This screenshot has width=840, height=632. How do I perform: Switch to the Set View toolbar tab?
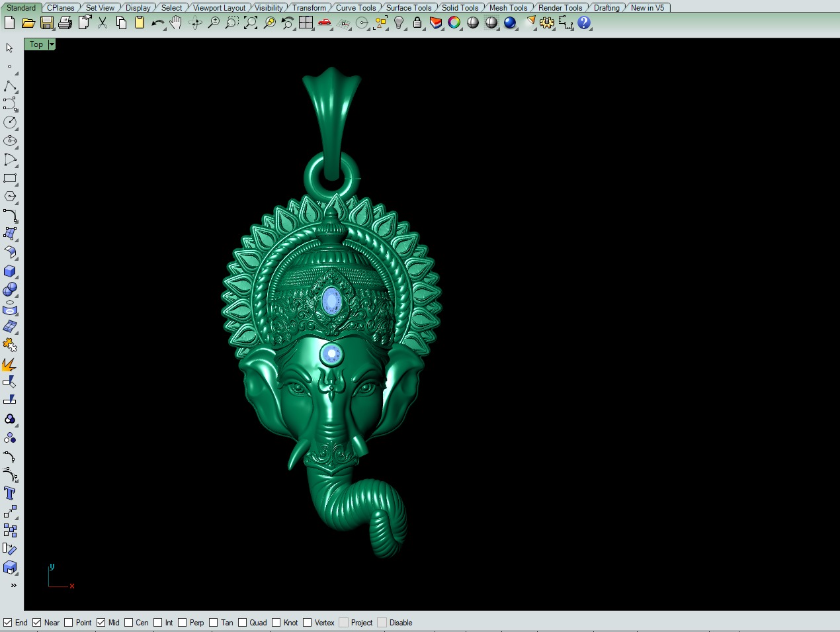click(101, 8)
